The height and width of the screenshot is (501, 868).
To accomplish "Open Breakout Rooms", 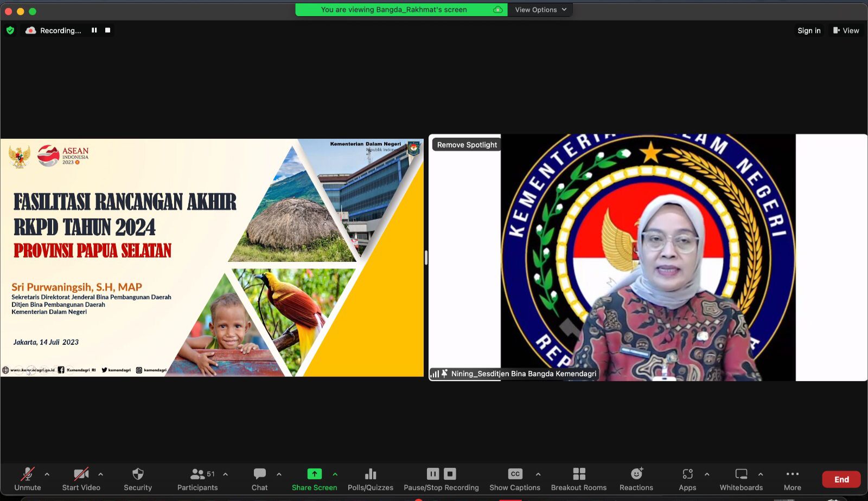I will click(579, 479).
